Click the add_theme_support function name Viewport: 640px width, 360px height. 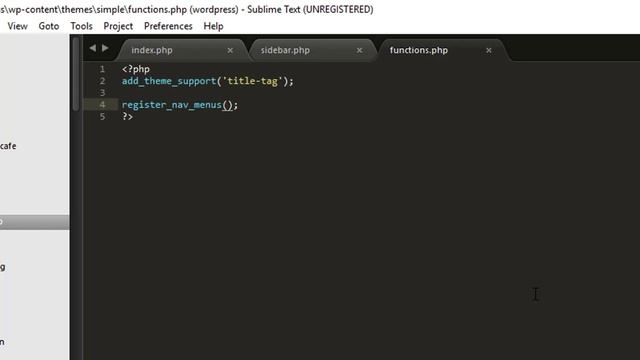point(169,81)
